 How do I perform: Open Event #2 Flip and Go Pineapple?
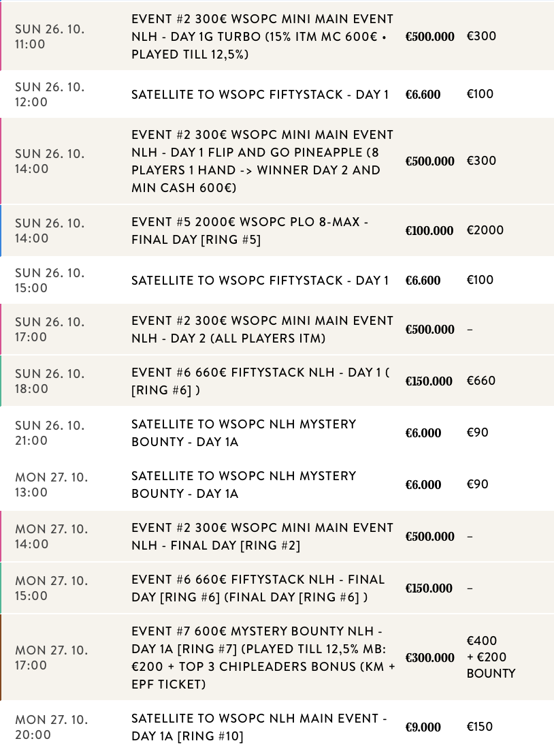[x=263, y=161]
